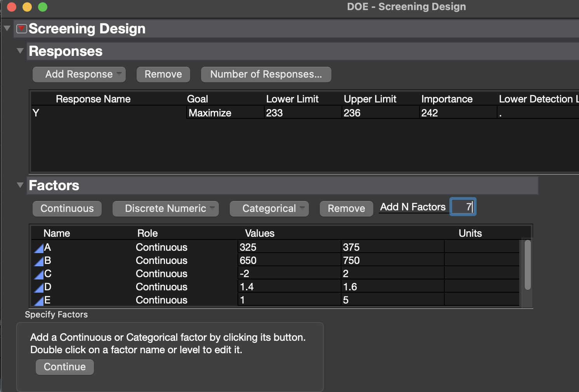Click the blue continuous icon for factor C
The height and width of the screenshot is (392, 579).
(x=39, y=274)
